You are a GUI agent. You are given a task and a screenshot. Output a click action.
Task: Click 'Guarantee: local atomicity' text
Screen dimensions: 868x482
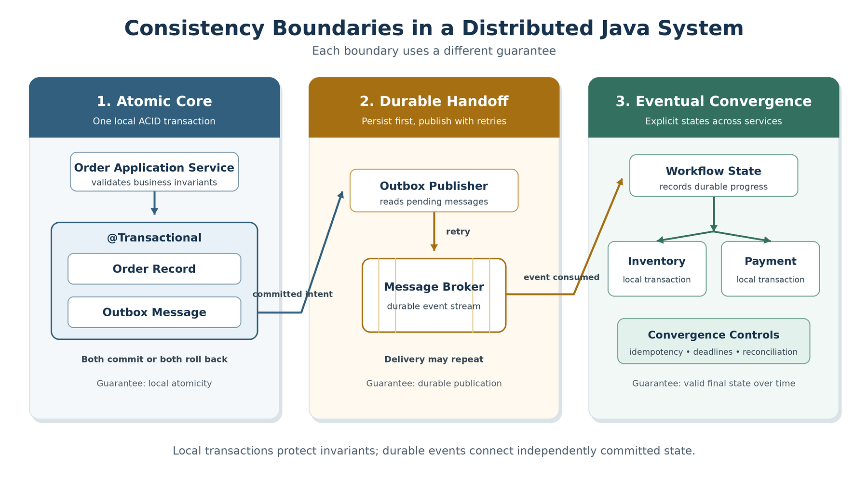[x=154, y=383]
